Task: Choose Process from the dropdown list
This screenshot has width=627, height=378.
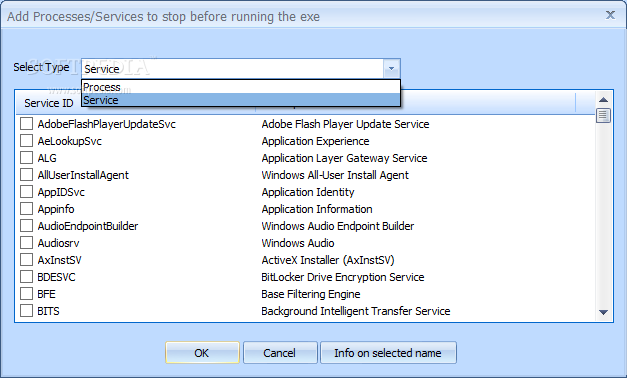Action: pos(240,87)
